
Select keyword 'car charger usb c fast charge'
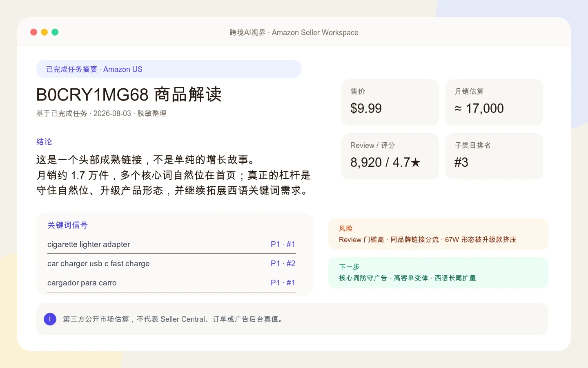pyautogui.click(x=98, y=263)
